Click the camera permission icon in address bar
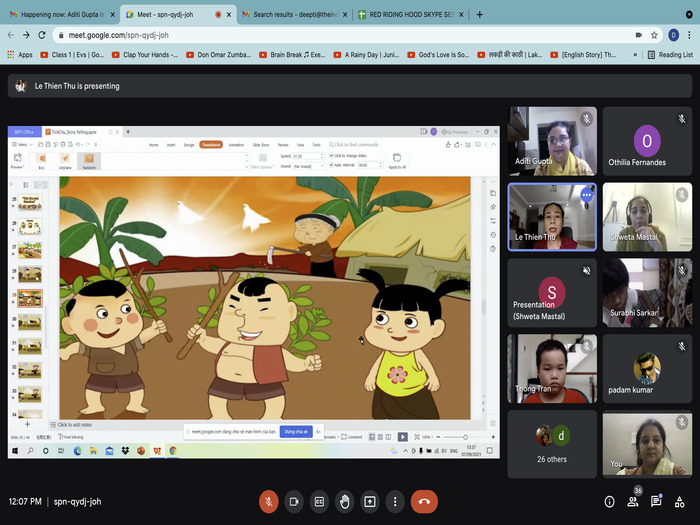The height and width of the screenshot is (525, 700). (638, 35)
